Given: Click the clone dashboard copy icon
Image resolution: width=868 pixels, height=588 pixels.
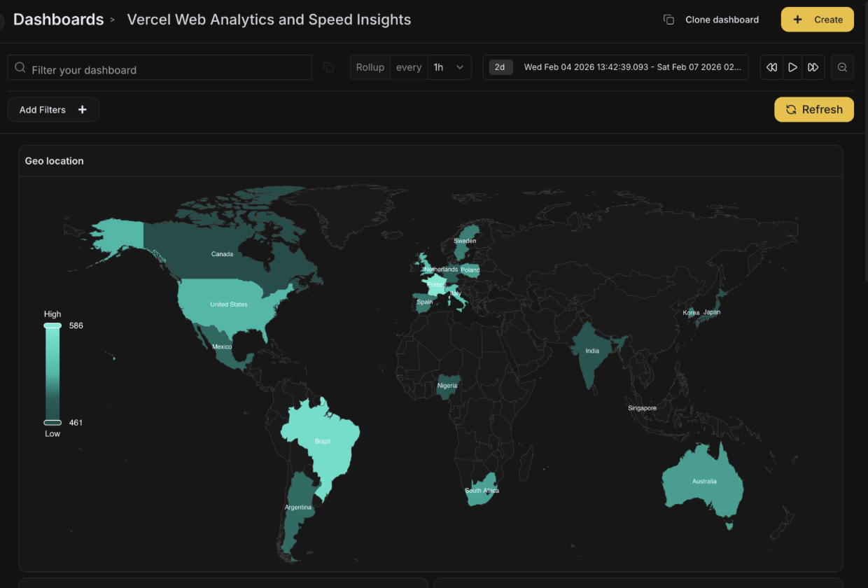Looking at the screenshot, I should (668, 20).
